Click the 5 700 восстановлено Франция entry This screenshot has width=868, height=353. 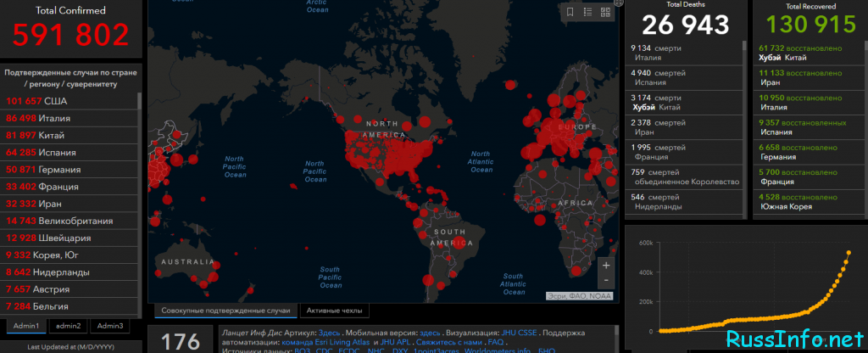click(808, 177)
